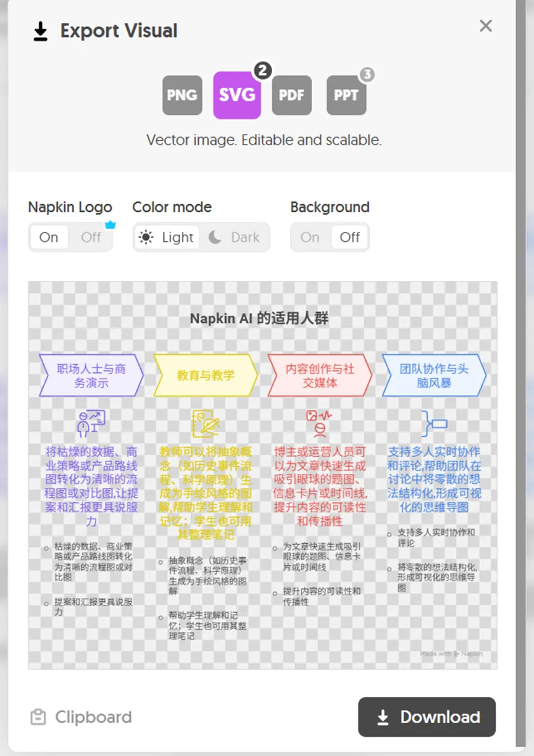Click the purple presenter icon in preview

tap(91, 423)
